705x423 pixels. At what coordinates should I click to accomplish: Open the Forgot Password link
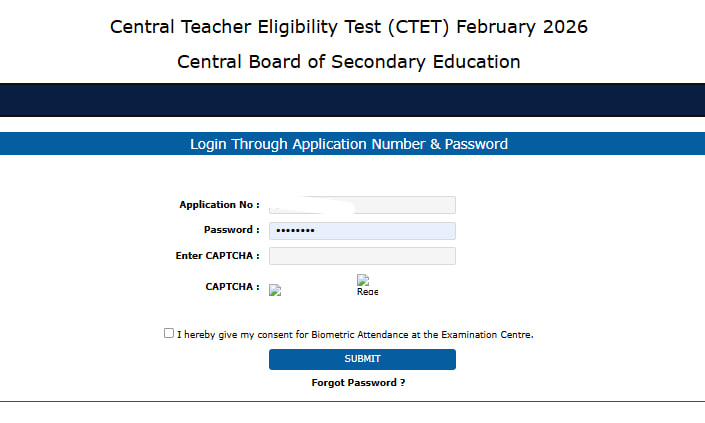358,383
